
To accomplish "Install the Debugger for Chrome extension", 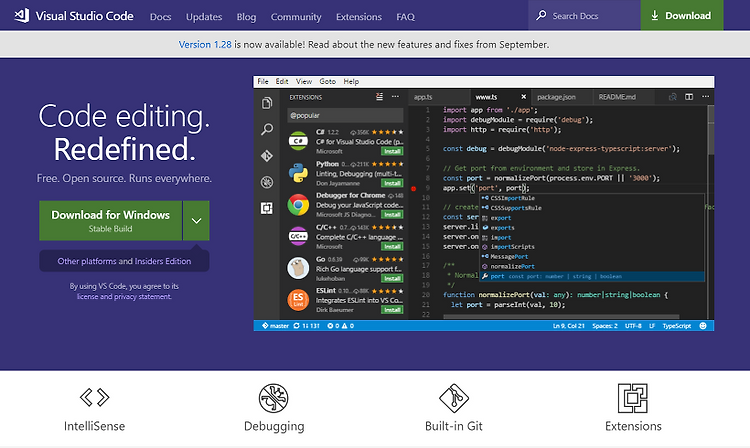I will click(x=392, y=215).
